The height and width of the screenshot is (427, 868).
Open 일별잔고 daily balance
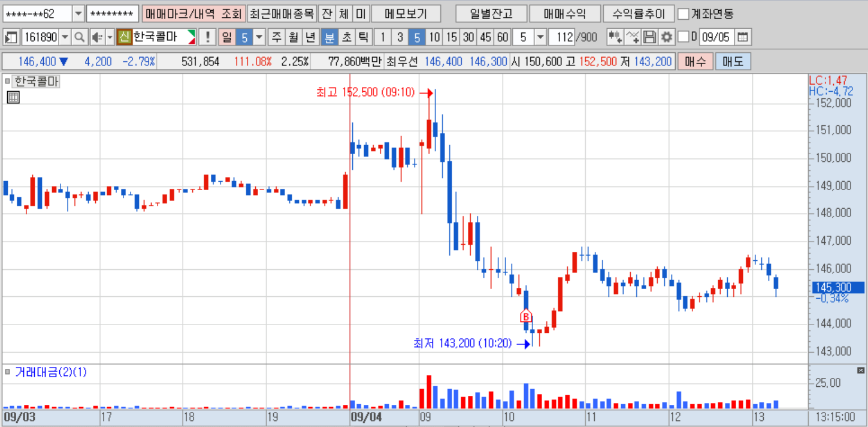491,13
